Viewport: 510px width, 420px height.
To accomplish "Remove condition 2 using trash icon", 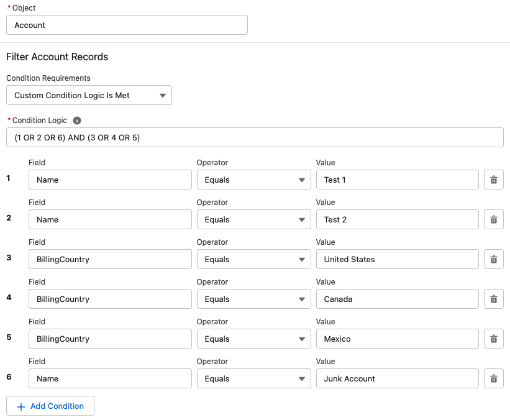I will 493,219.
